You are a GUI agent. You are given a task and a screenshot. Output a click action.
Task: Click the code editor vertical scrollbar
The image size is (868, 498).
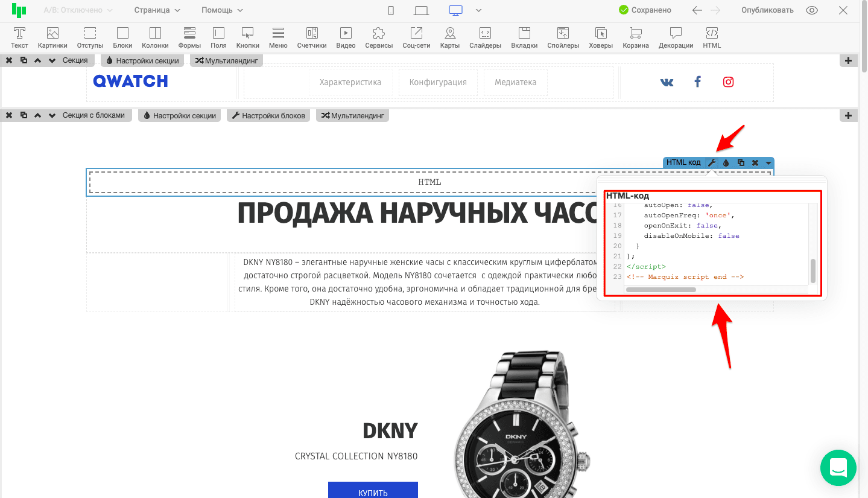813,271
